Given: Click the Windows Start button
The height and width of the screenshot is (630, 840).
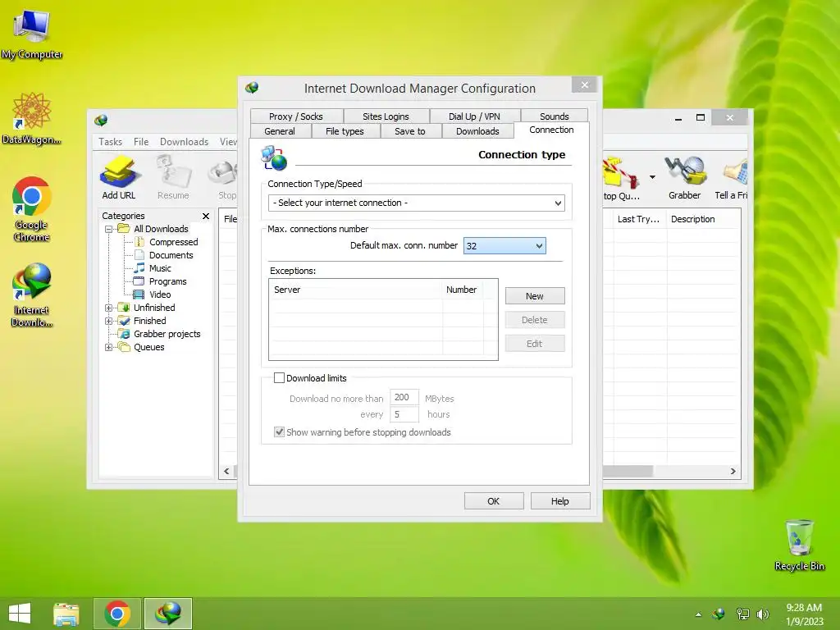Looking at the screenshot, I should (x=21, y=614).
